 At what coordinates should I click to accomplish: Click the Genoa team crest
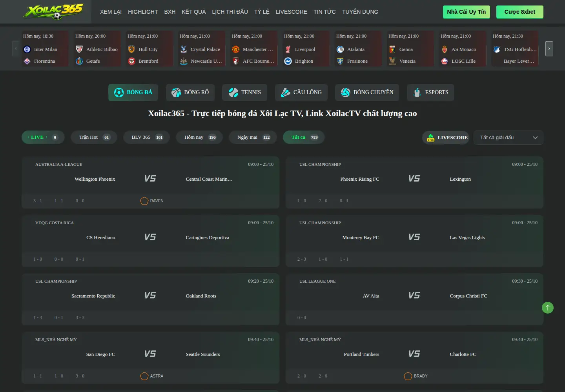392,49
